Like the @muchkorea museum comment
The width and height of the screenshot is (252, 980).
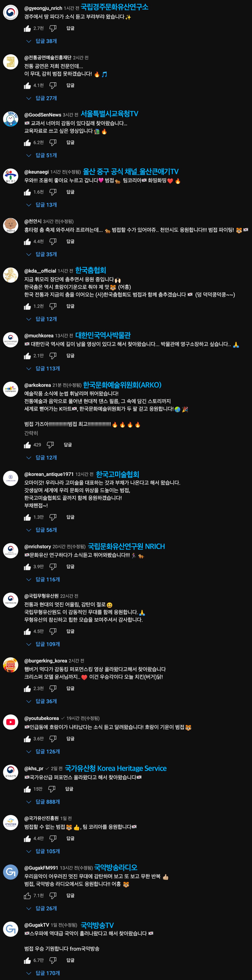tap(27, 356)
